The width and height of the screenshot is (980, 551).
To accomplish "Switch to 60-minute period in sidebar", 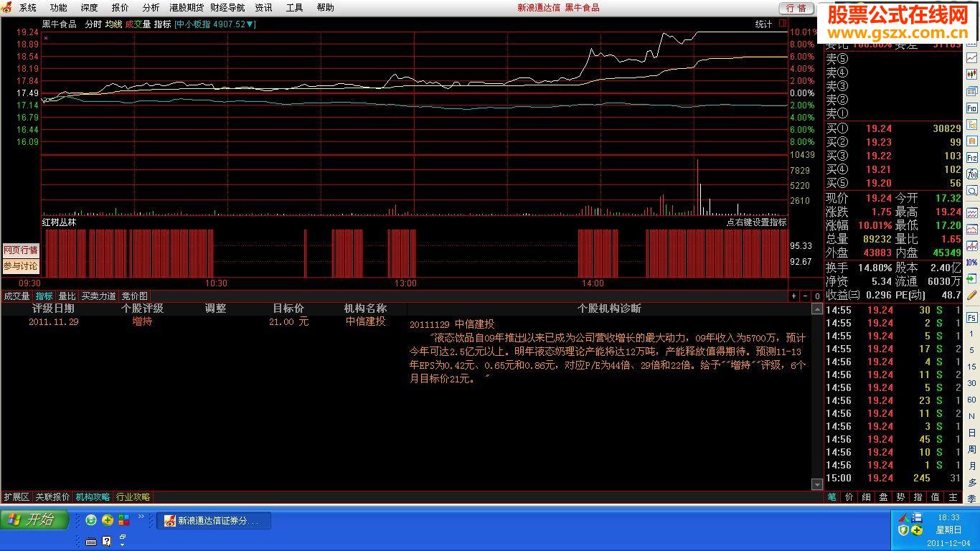I will click(x=972, y=400).
